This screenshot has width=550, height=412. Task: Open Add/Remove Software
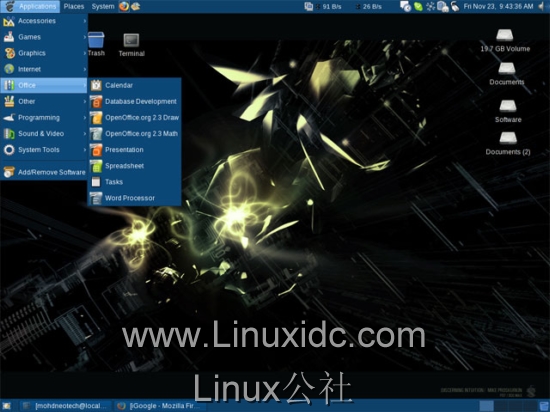44,172
